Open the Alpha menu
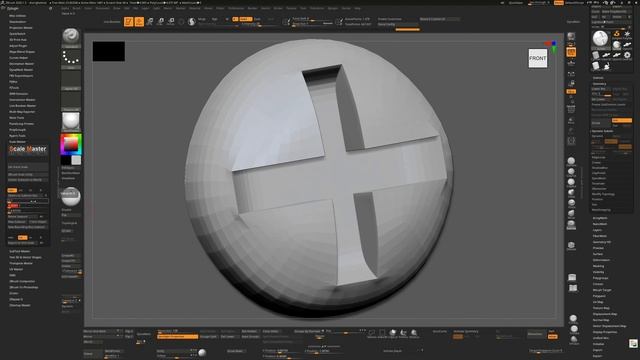Screen dimensions: 640x360 (x=65, y=8)
